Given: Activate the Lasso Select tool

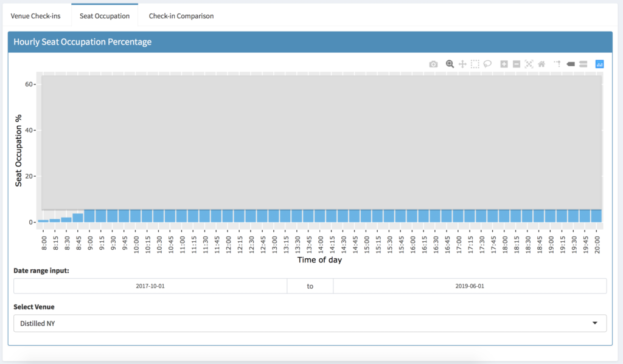Looking at the screenshot, I should 487,64.
